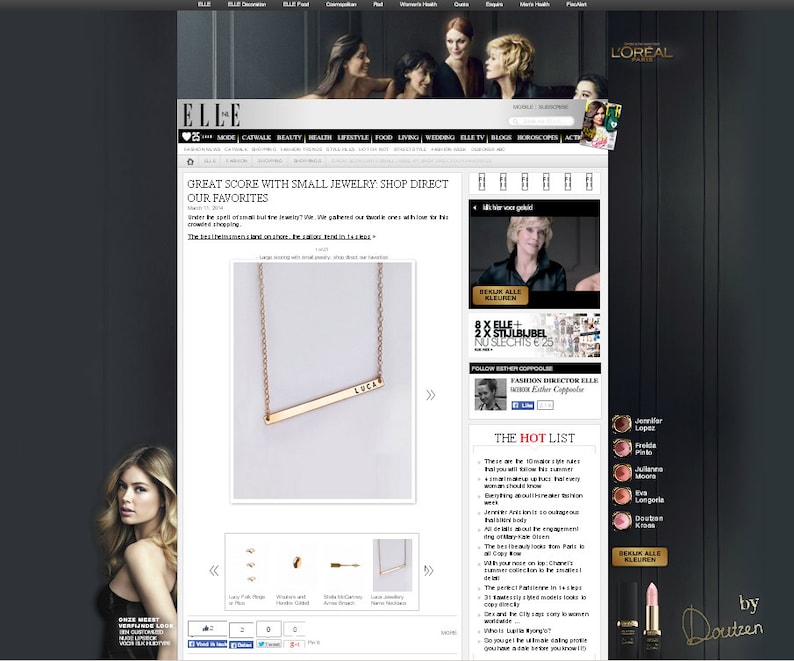The width and height of the screenshot is (794, 661).
Task: Open the 8 x ELLE subscription banner
Action: click(535, 335)
